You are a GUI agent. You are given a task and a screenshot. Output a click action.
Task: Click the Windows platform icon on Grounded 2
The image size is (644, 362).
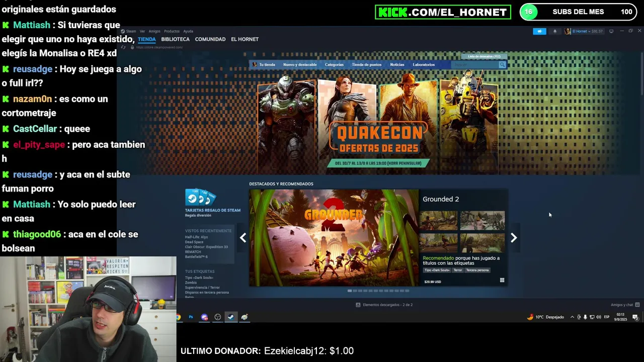pyautogui.click(x=502, y=281)
